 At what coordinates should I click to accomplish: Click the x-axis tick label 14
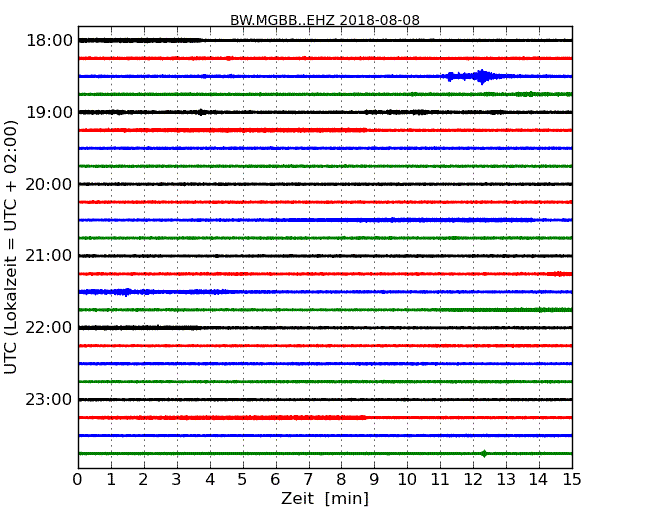tap(539, 480)
